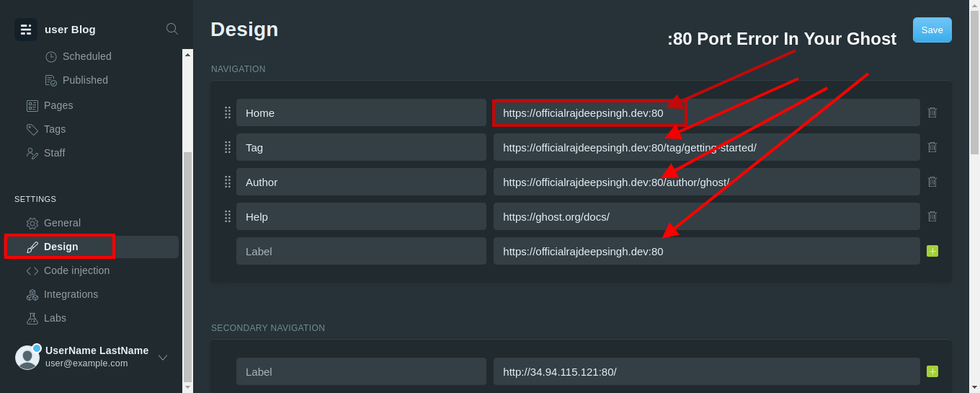This screenshot has width=980, height=393.
Task: Delete the Tag navigation item
Action: [x=932, y=147]
